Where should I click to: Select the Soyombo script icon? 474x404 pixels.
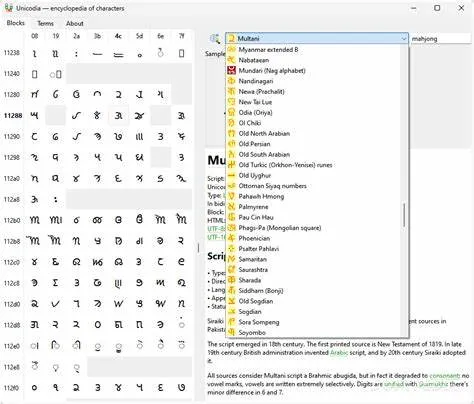pyautogui.click(x=231, y=332)
